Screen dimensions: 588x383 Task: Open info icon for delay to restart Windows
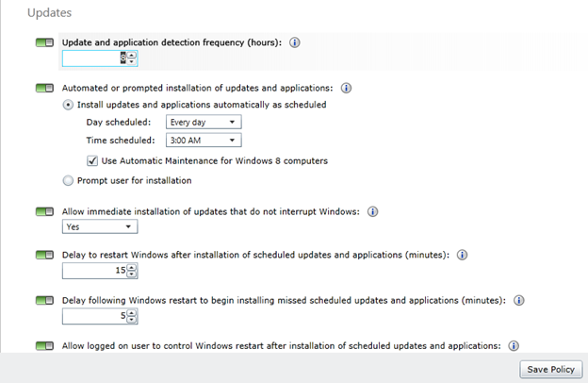462,255
